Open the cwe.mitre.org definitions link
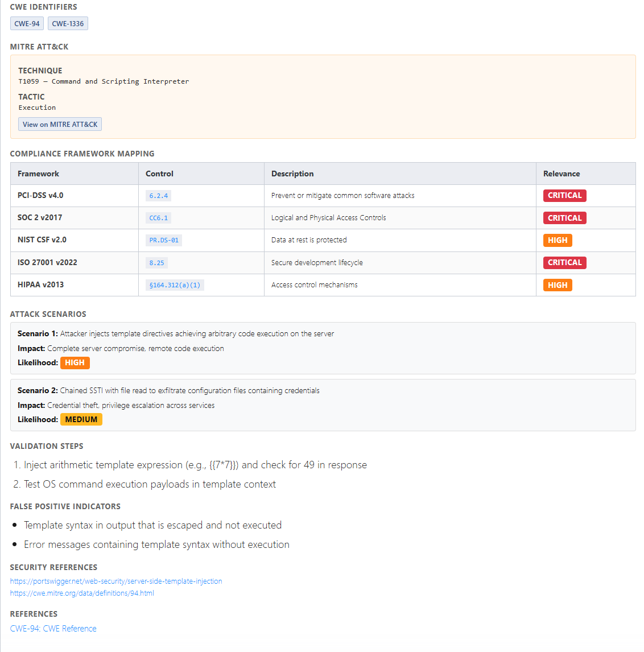The height and width of the screenshot is (652, 644). click(81, 593)
